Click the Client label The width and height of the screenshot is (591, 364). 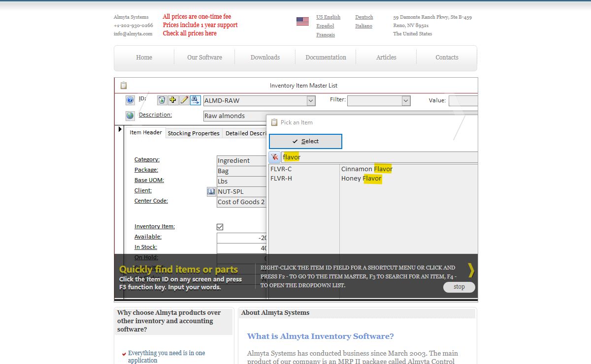[x=143, y=190]
